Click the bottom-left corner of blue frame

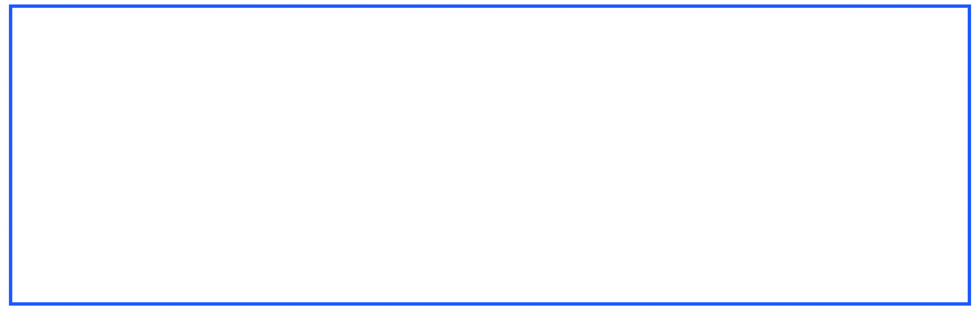coord(11,303)
